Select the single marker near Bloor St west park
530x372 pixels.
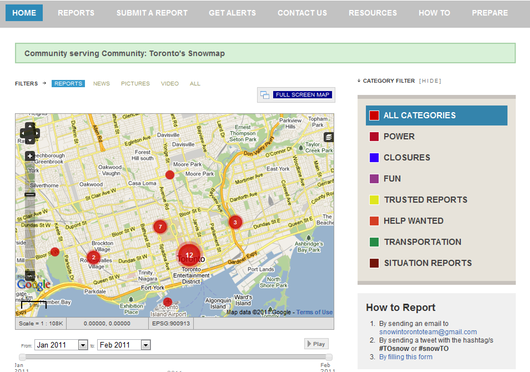pyautogui.click(x=55, y=252)
